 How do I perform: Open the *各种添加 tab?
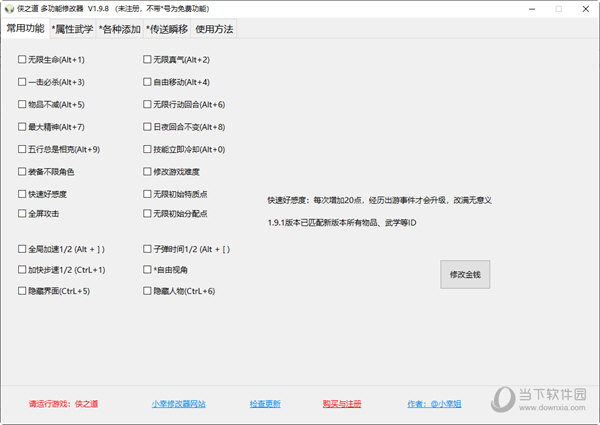tap(120, 29)
